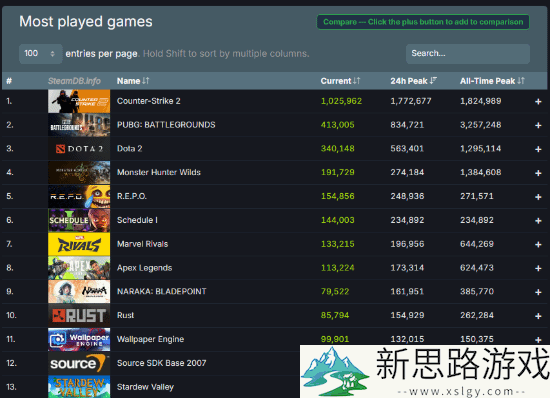The width and height of the screenshot is (550, 398).
Task: Add Dota 2 to comparison with plus
Action: point(538,149)
